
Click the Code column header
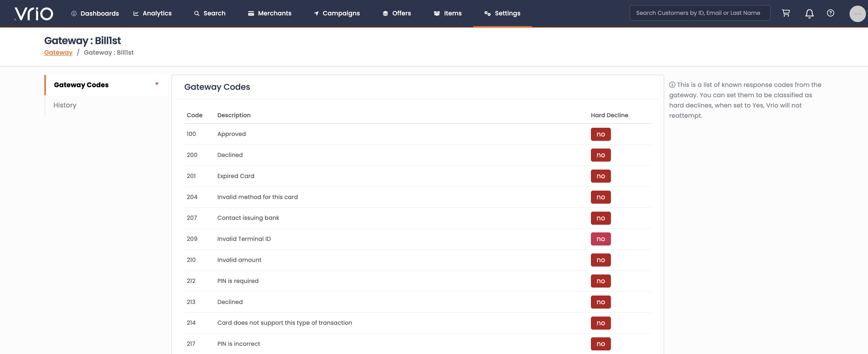194,115
